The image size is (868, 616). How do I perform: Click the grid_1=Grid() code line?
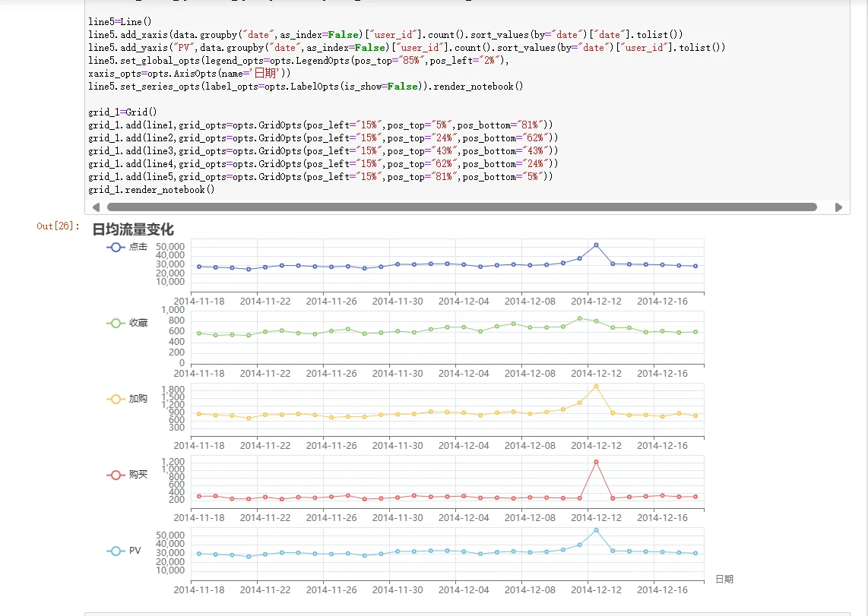(x=122, y=112)
